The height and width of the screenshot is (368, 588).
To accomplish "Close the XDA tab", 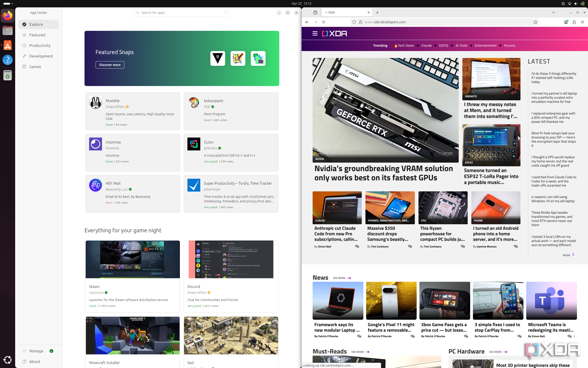I will 369,12.
